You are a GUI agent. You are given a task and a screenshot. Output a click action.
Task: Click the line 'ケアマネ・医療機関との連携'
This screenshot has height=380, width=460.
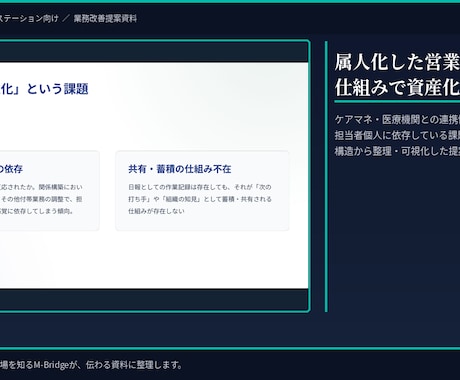[x=397, y=119]
